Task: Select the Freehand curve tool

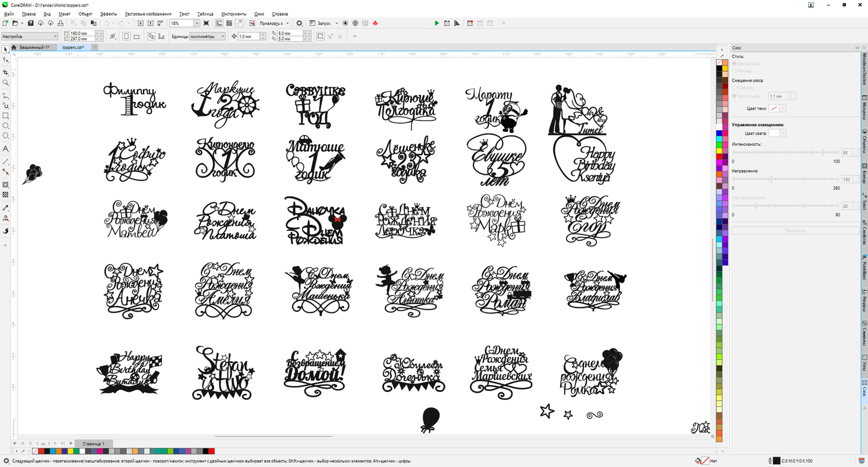Action: click(6, 95)
